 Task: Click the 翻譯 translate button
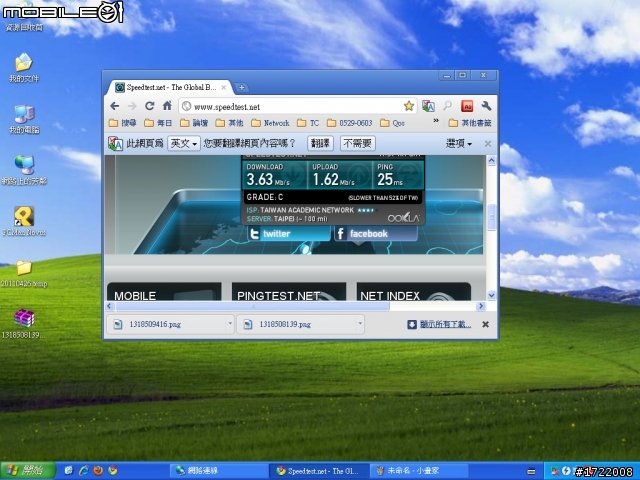pos(320,143)
